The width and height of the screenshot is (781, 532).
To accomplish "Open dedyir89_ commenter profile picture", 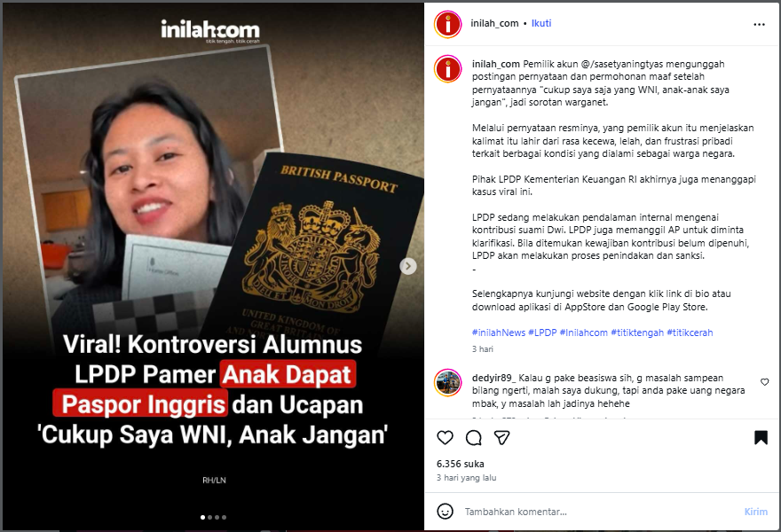I will pyautogui.click(x=448, y=382).
